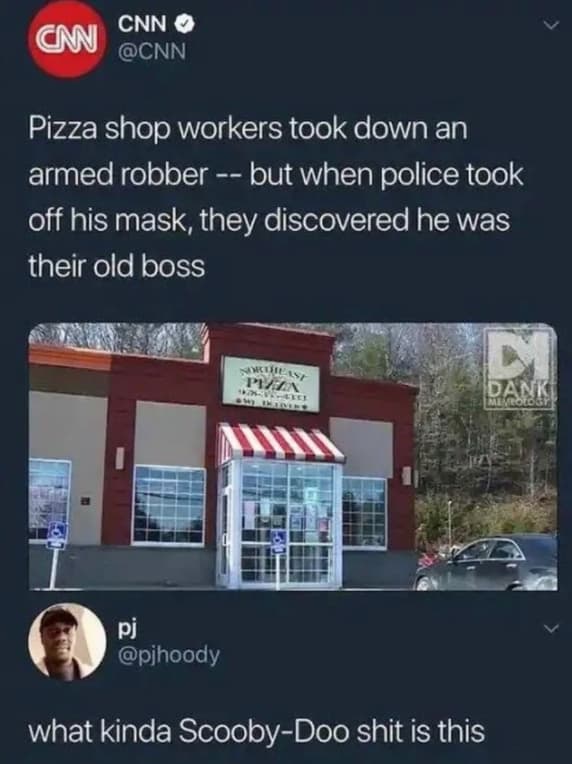Open the @CNN handle link
The image size is (572, 764).
[152, 50]
